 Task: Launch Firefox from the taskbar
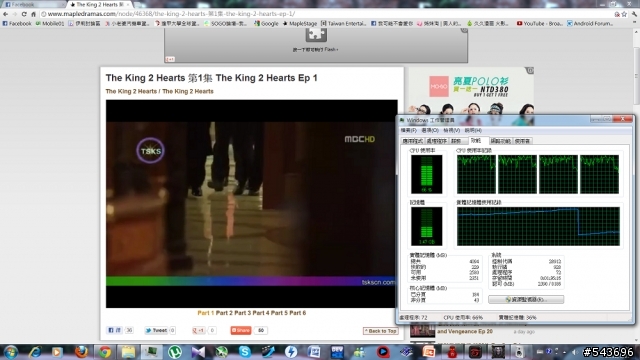click(x=81, y=352)
